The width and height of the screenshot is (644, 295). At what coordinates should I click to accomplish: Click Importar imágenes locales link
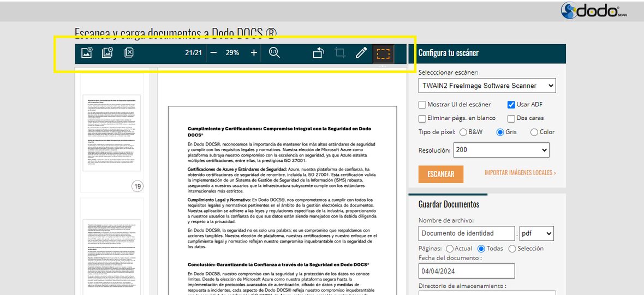(520, 173)
